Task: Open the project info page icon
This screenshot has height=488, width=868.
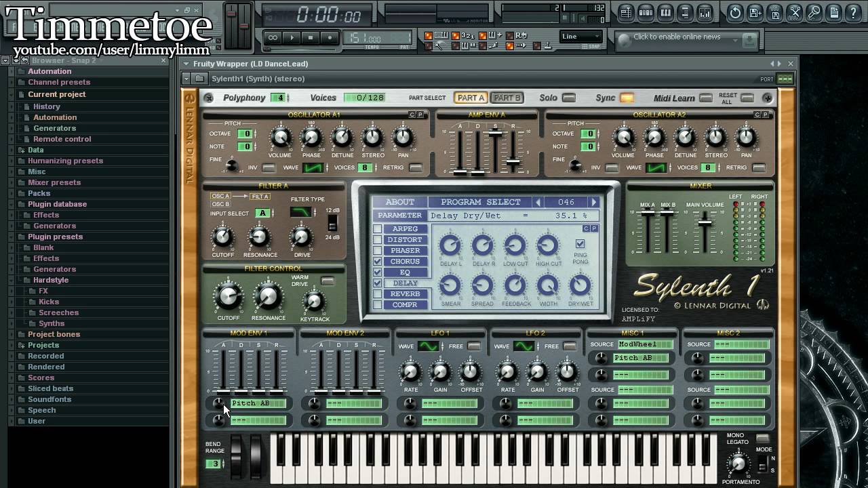Action: pyautogui.click(x=833, y=13)
